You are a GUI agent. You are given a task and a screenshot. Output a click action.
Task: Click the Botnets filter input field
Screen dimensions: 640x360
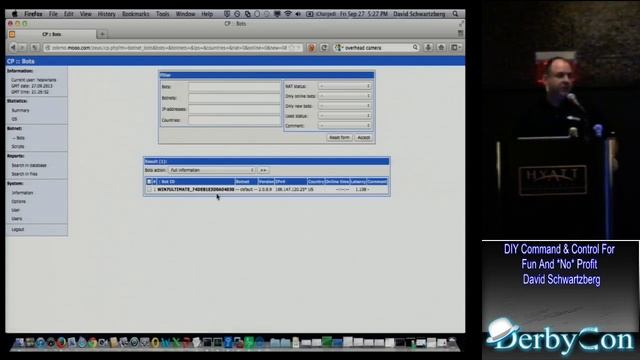[234, 98]
